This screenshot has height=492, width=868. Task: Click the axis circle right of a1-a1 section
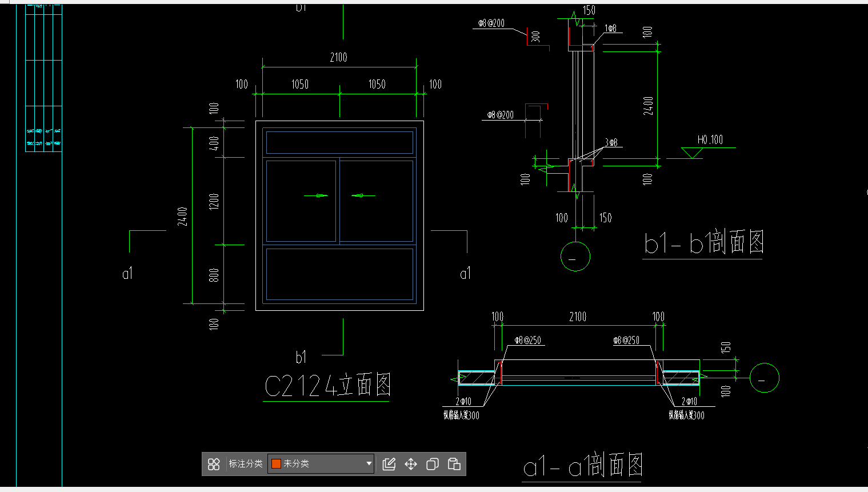coord(764,378)
